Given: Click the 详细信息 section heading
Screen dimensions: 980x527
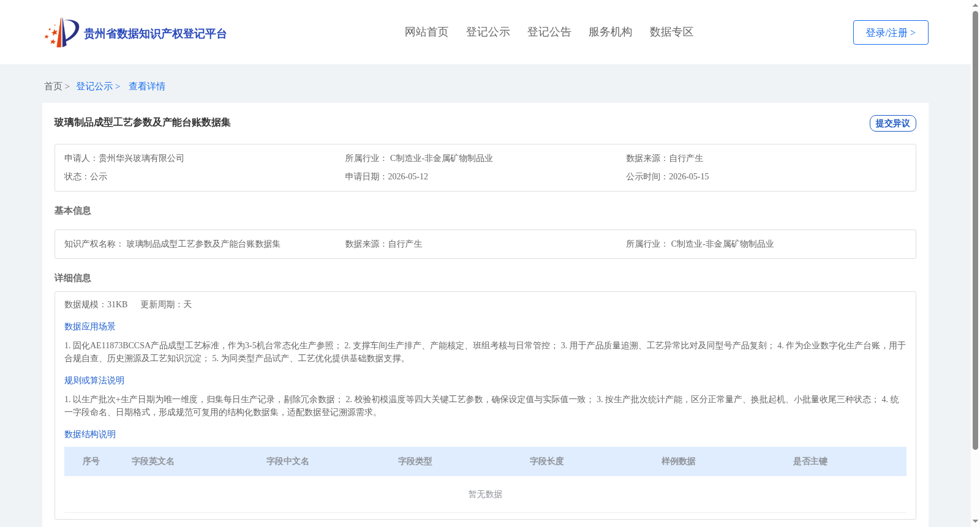Looking at the screenshot, I should tap(72, 278).
